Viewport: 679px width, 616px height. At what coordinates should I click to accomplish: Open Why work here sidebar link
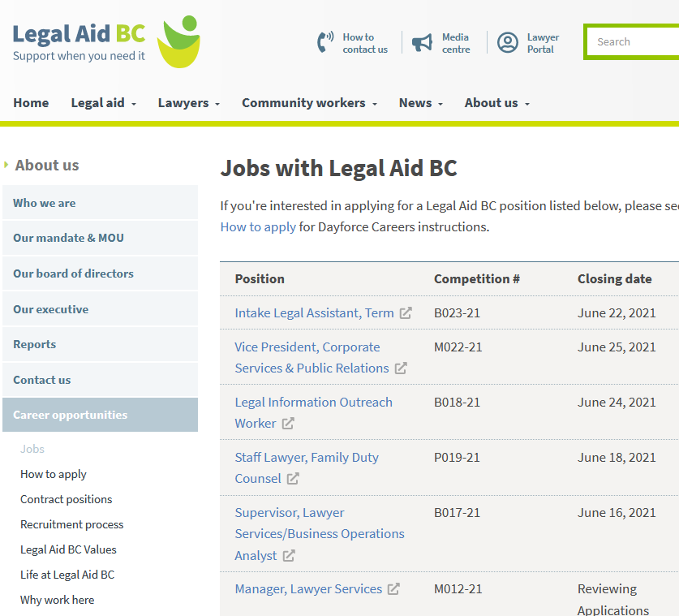(57, 600)
